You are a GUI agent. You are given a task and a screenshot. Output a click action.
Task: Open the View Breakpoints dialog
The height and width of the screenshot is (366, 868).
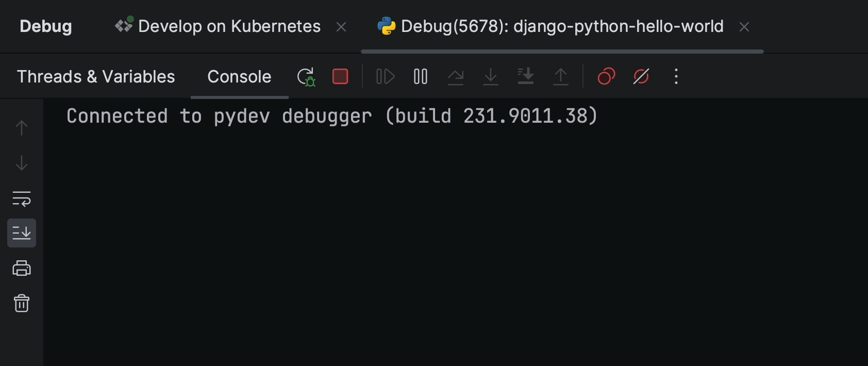(606, 77)
